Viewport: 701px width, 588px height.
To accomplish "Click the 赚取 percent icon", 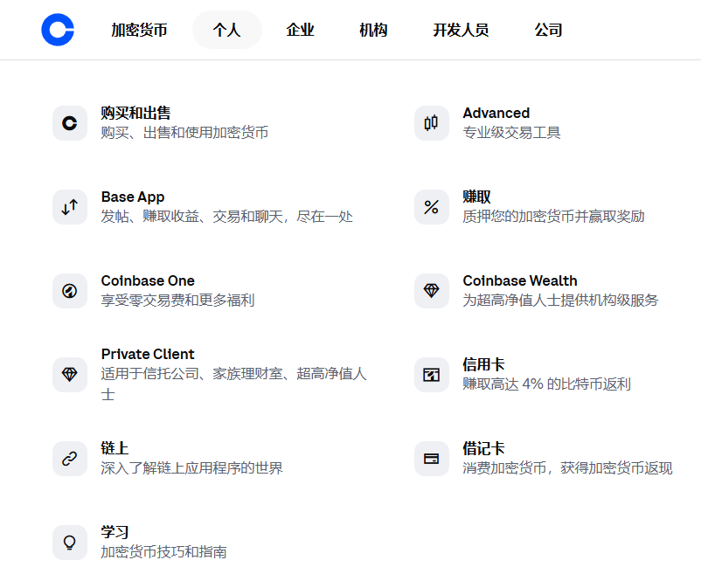I will coord(432,207).
